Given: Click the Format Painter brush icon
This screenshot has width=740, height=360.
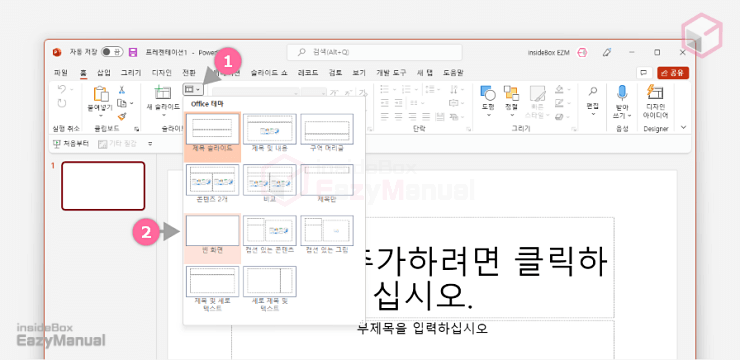Looking at the screenshot, I should click(x=122, y=116).
